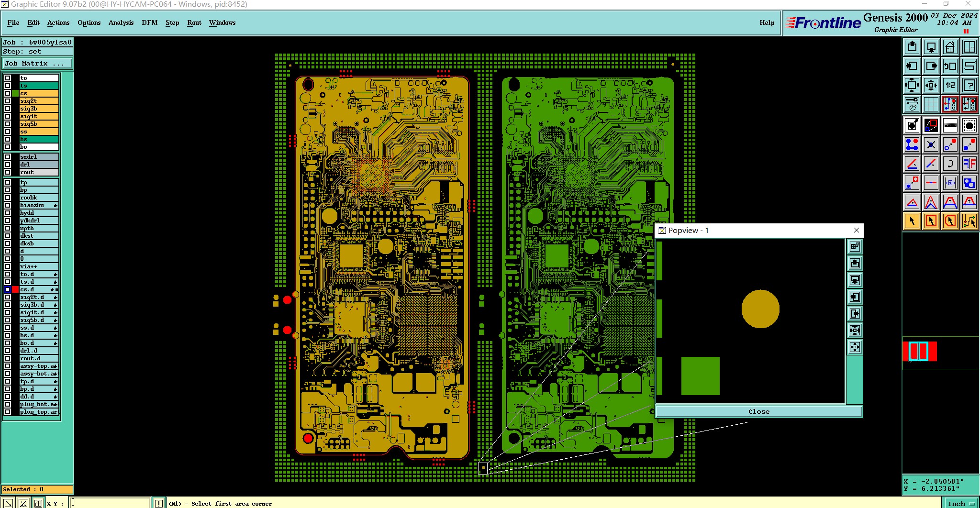Screen dimensions: 980x508
Task: Open the Step menu
Action: (172, 22)
